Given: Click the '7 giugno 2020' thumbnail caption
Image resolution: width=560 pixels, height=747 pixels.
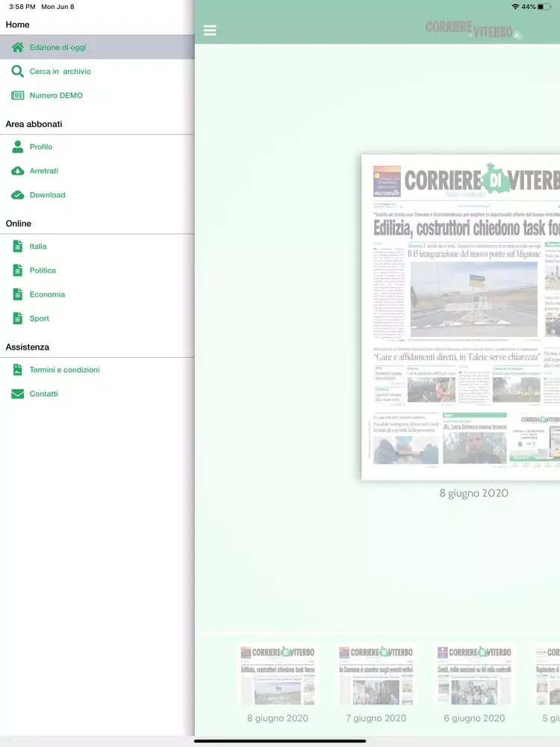Looking at the screenshot, I should coord(376,719).
